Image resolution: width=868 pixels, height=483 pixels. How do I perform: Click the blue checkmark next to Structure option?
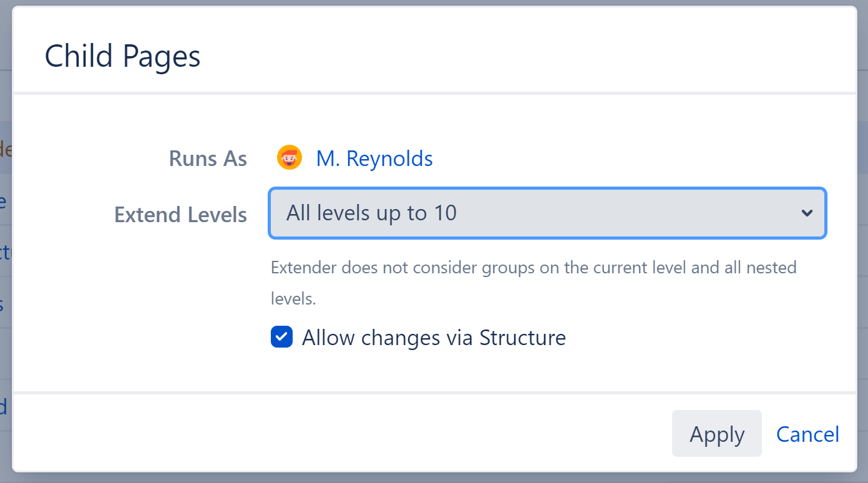281,337
